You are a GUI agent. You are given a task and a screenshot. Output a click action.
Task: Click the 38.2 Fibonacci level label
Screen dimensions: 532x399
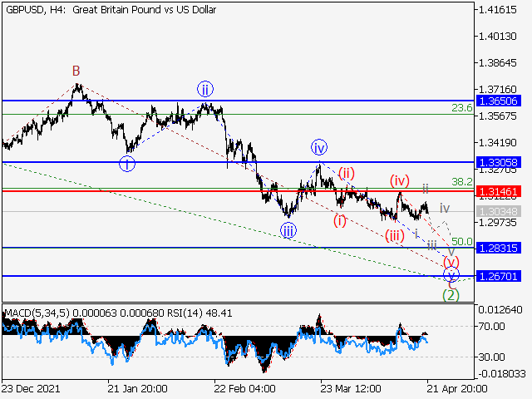pyautogui.click(x=462, y=182)
